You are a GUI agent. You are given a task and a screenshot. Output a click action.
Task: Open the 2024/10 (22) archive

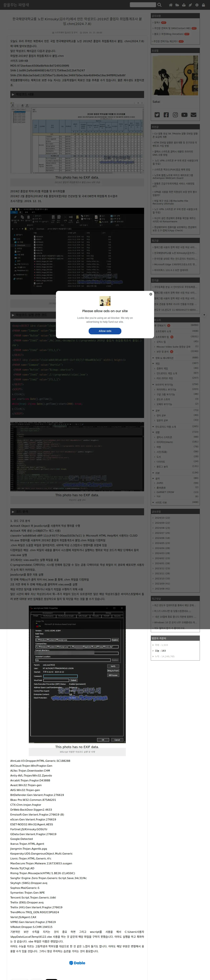tap(162, 518)
